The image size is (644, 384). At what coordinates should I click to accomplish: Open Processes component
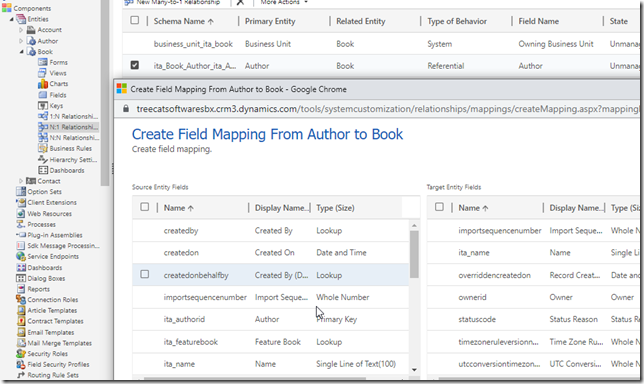(36, 224)
